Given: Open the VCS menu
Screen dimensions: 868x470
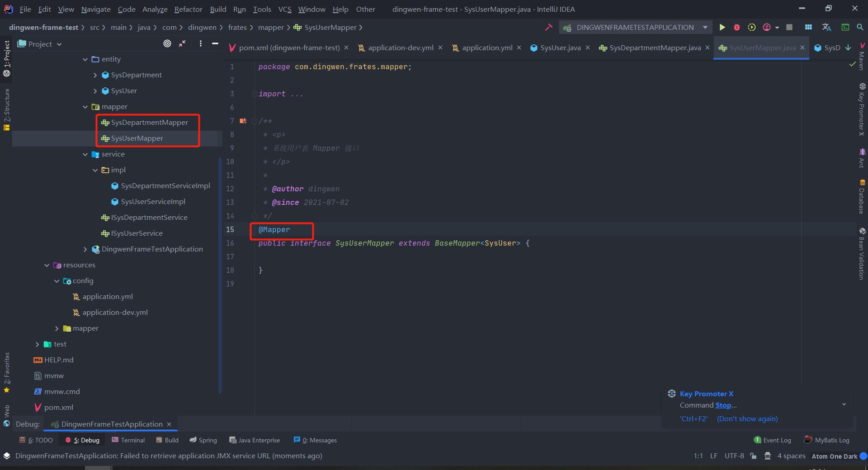Looking at the screenshot, I should tap(285, 9).
